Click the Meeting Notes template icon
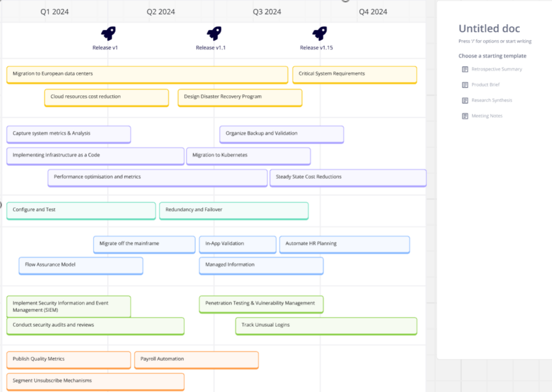The image size is (552, 392). pyautogui.click(x=464, y=115)
